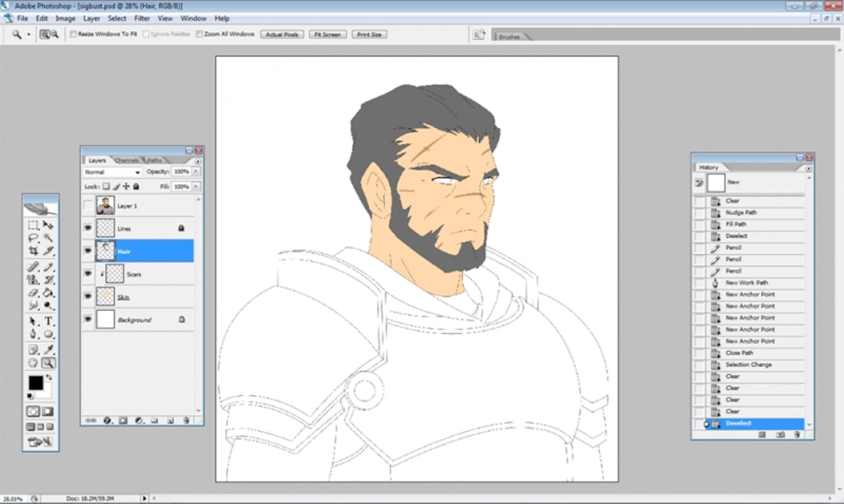Expand the layer Opacity slider arrow
This screenshot has width=844, height=504.
point(196,172)
